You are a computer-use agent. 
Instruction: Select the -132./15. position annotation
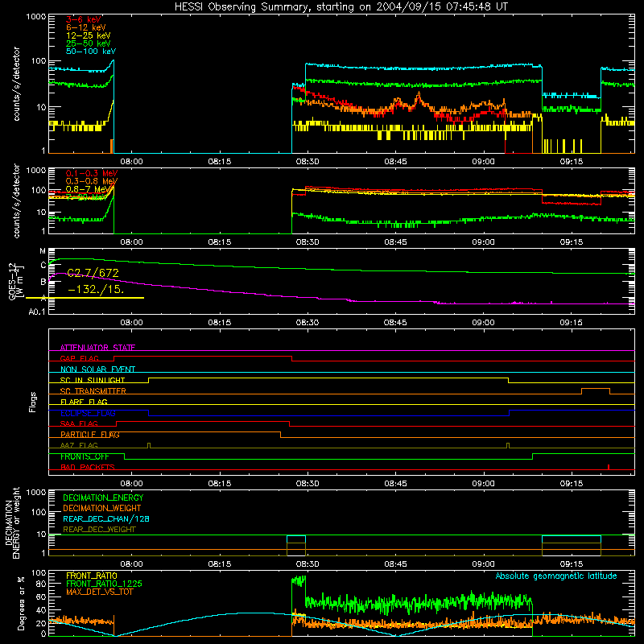tap(96, 289)
